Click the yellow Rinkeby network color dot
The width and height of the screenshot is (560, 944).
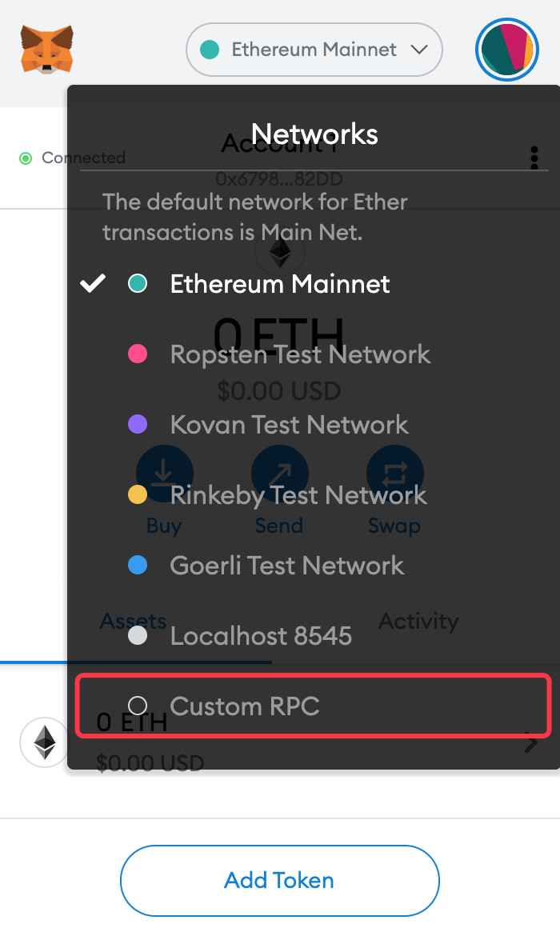coord(138,494)
